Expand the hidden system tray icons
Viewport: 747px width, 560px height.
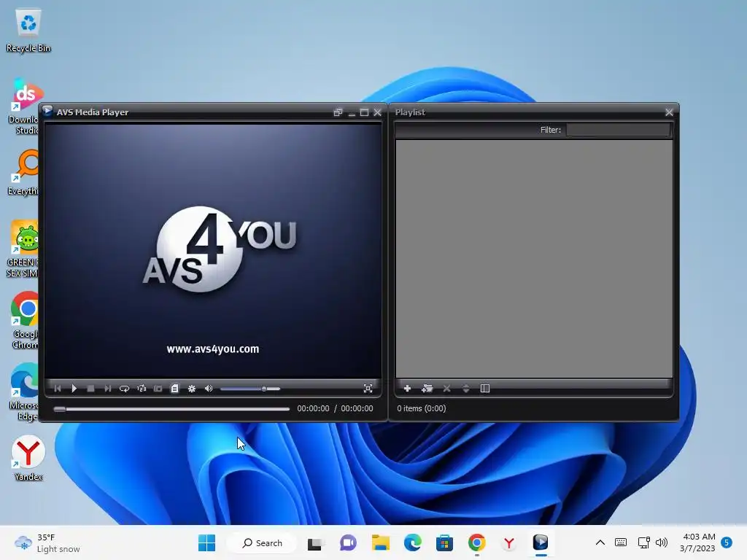pos(600,542)
